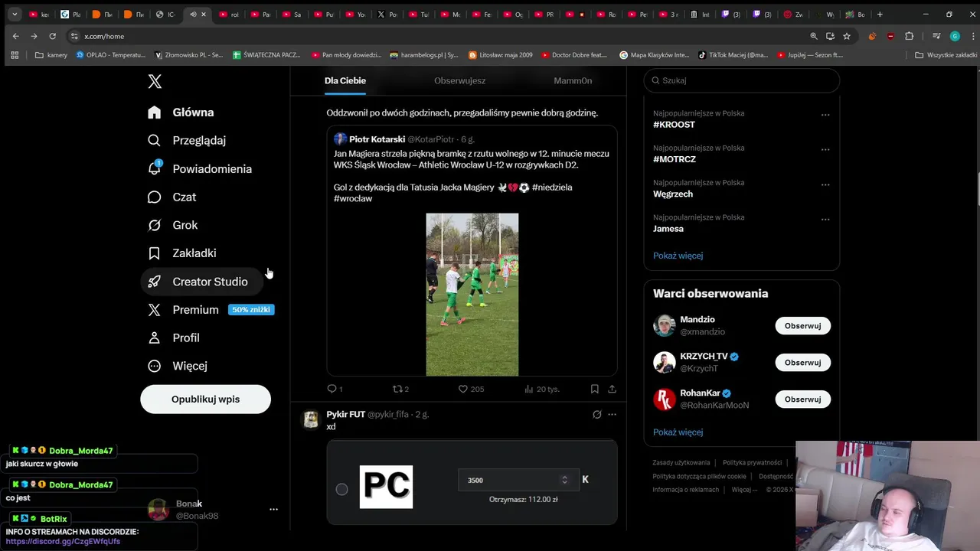
Task: Click Pokaż więcej under Warci obserwowania
Action: pyautogui.click(x=678, y=432)
